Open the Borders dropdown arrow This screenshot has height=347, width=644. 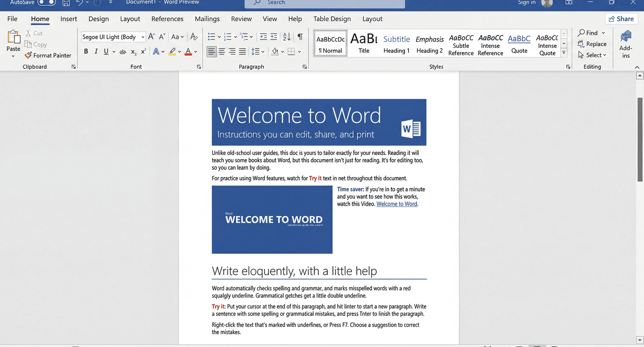[299, 52]
